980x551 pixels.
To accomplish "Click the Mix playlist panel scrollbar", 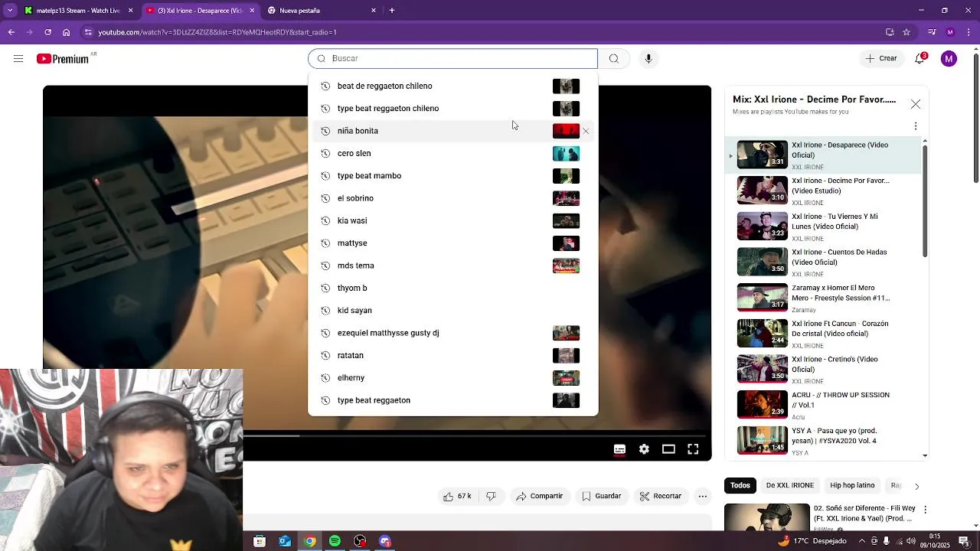I will point(925,201).
